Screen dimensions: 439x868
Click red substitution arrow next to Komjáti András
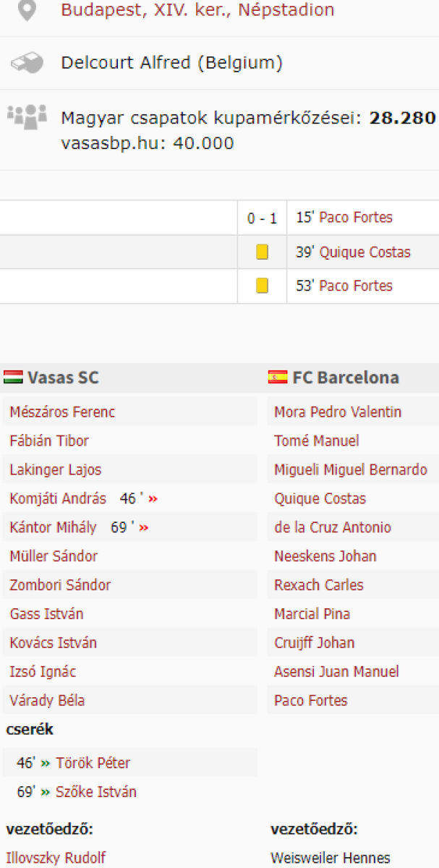(x=153, y=499)
